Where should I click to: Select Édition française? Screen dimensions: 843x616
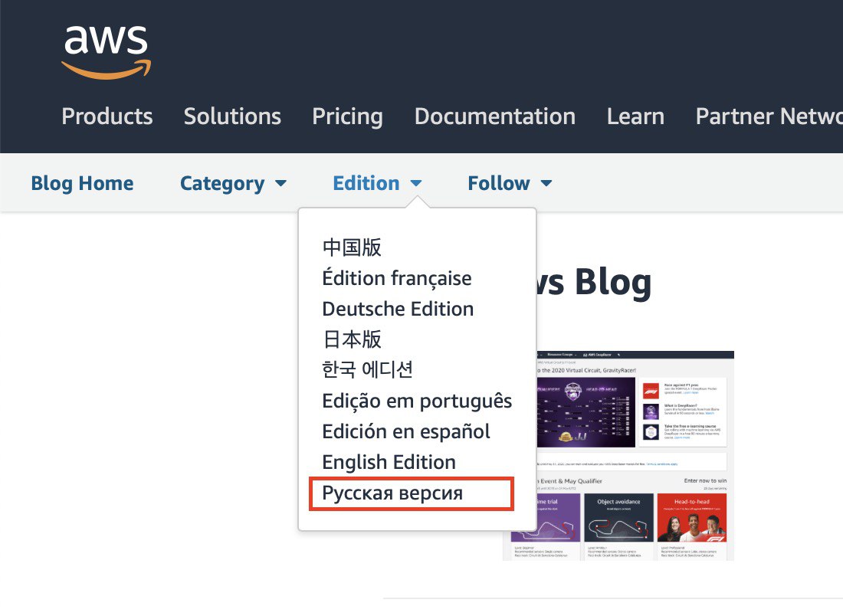point(397,278)
